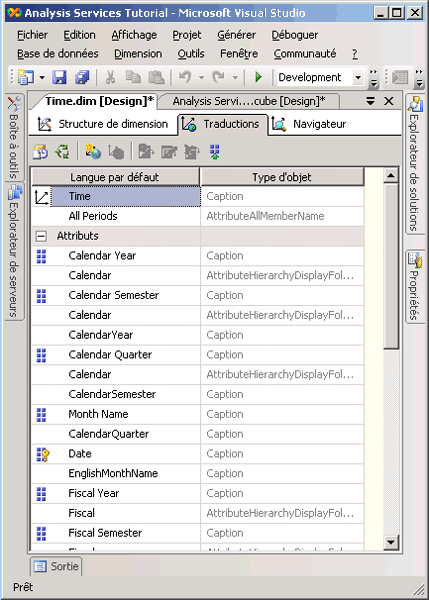Start debugging with the green play icon
The height and width of the screenshot is (600, 429).
pyautogui.click(x=258, y=77)
